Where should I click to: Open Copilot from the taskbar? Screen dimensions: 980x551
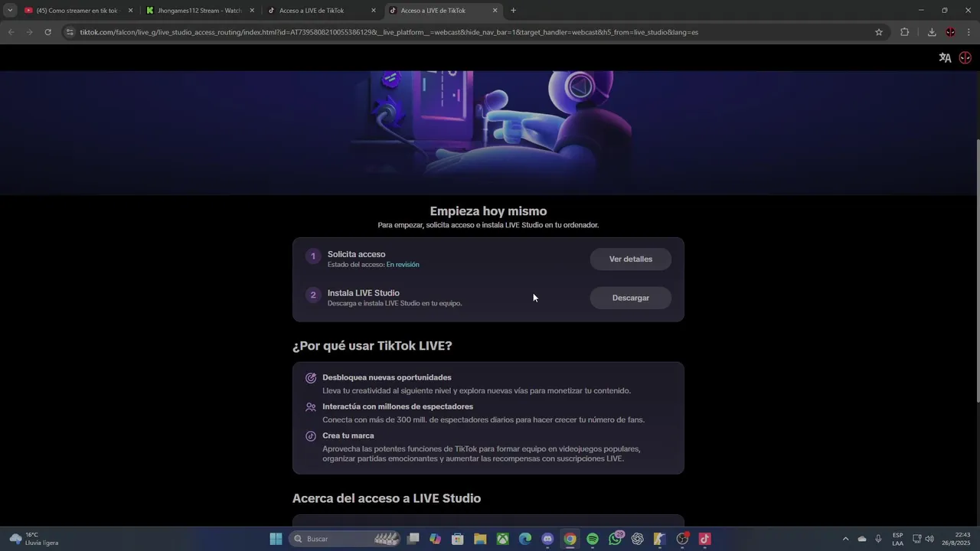click(x=436, y=539)
